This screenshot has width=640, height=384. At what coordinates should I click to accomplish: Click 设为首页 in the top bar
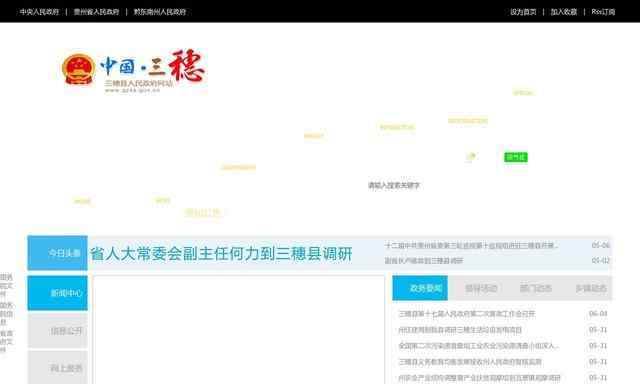coord(523,12)
